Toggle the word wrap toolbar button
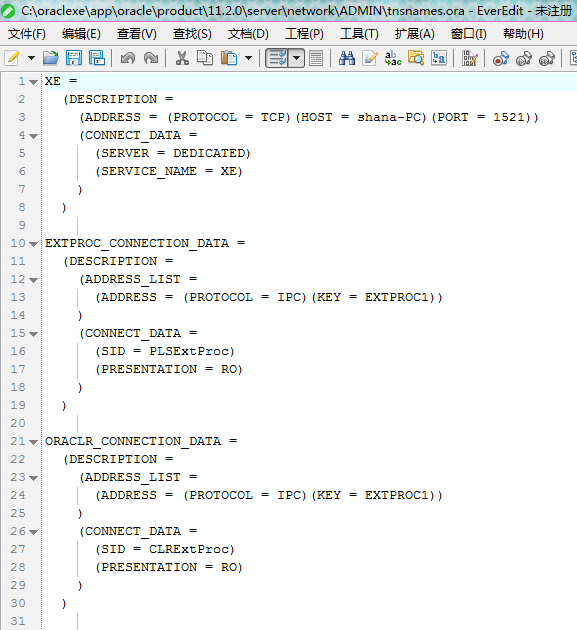This screenshot has height=630, width=577. (x=277, y=58)
